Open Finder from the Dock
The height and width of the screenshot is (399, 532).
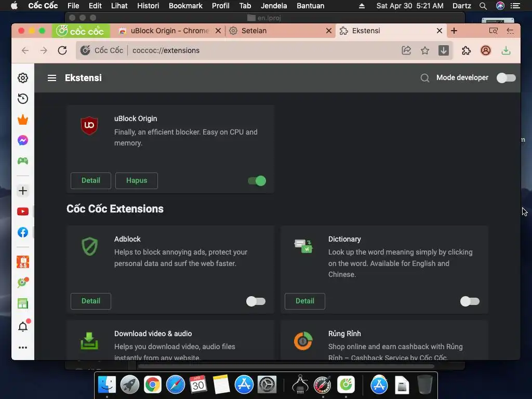tap(107, 385)
